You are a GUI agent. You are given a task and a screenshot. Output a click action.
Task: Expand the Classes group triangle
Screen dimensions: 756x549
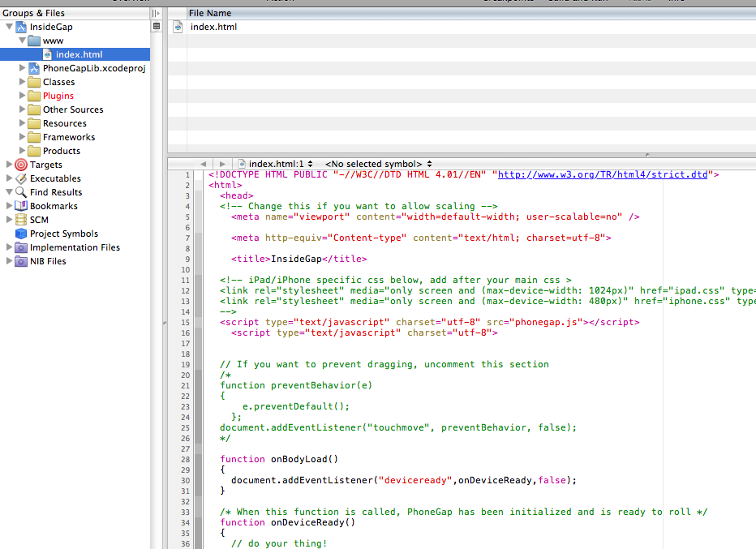click(22, 81)
